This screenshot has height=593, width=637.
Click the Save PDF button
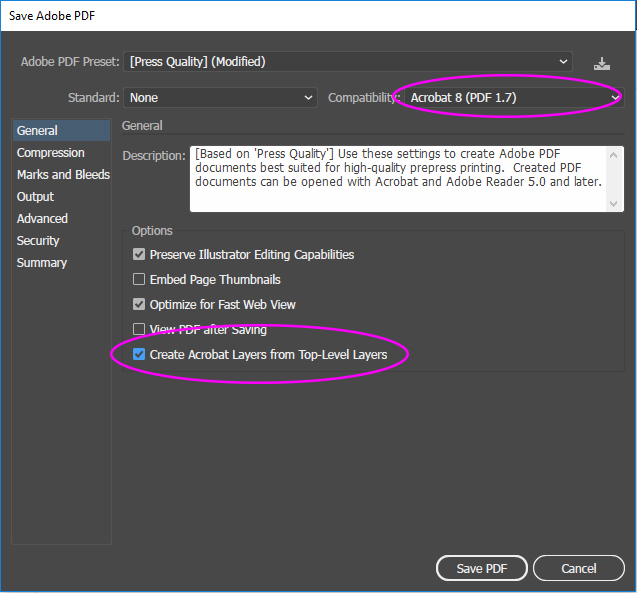pyautogui.click(x=482, y=568)
